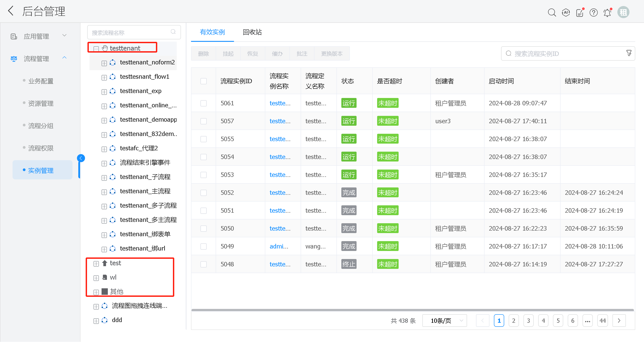
Task: Go to page 2 of results
Action: (x=514, y=321)
